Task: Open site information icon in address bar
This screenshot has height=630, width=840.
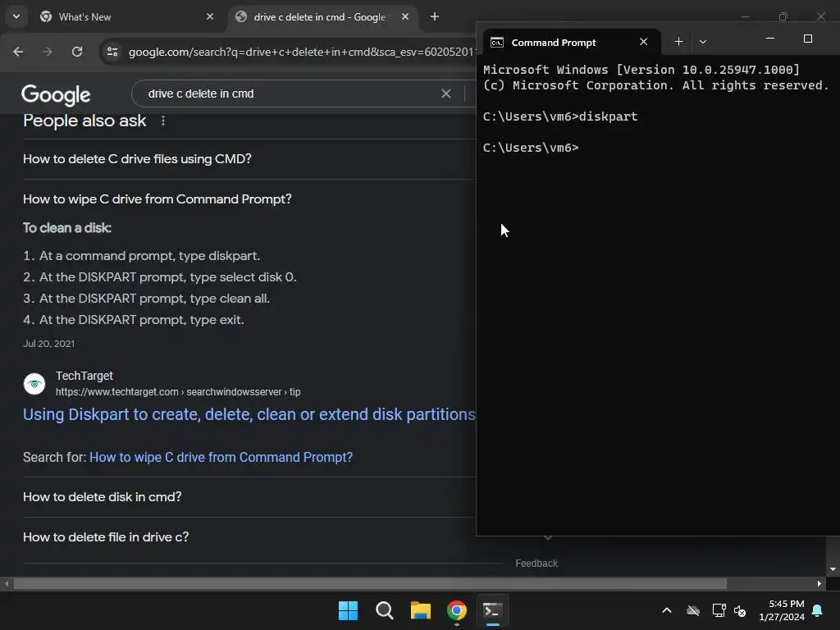Action: point(112,52)
